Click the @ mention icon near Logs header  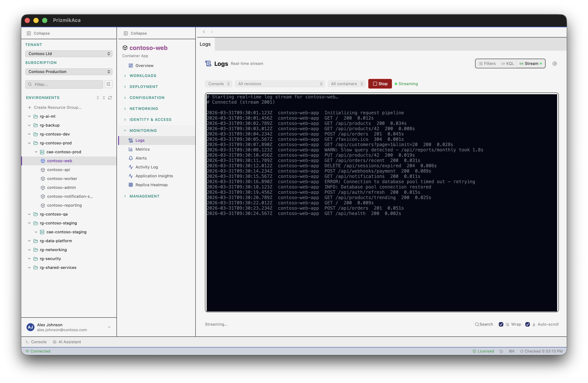(555, 63)
